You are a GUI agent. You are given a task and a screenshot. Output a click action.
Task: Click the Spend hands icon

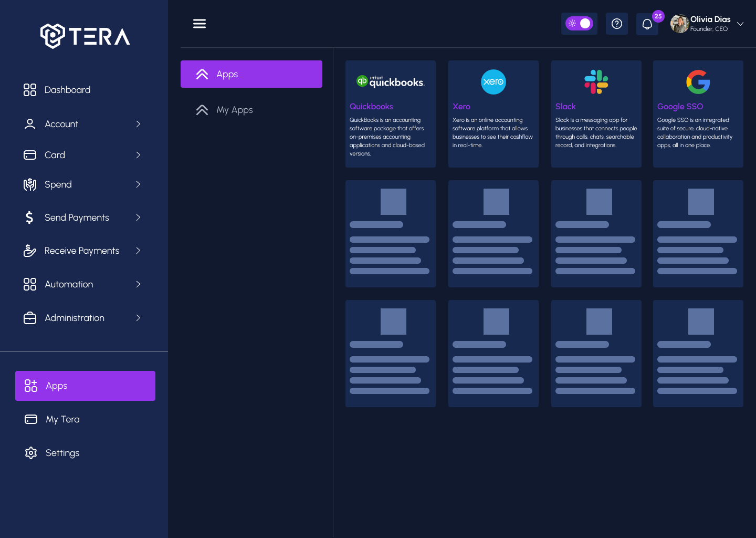[x=30, y=184]
